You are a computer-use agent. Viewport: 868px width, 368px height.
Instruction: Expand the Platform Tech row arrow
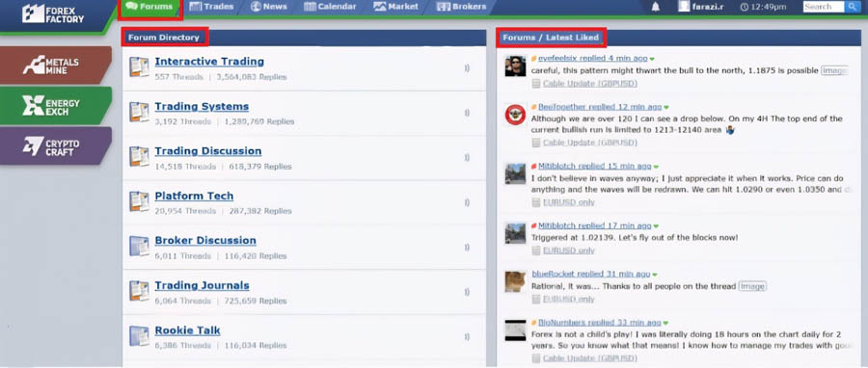click(x=467, y=202)
